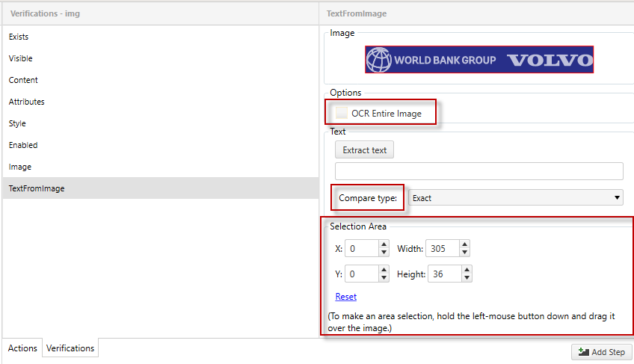Switch to the Actions tab
Image resolution: width=634 pixels, height=364 pixels.
coord(22,348)
